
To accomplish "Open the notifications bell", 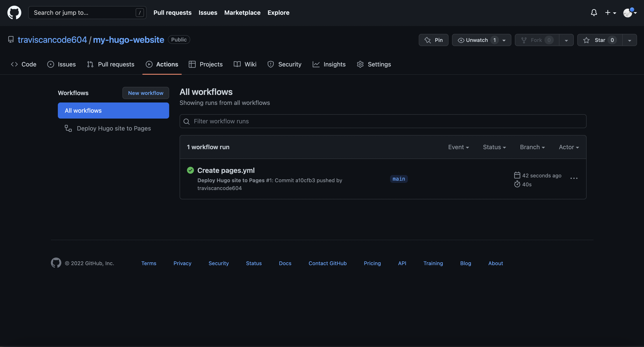I will (x=594, y=12).
